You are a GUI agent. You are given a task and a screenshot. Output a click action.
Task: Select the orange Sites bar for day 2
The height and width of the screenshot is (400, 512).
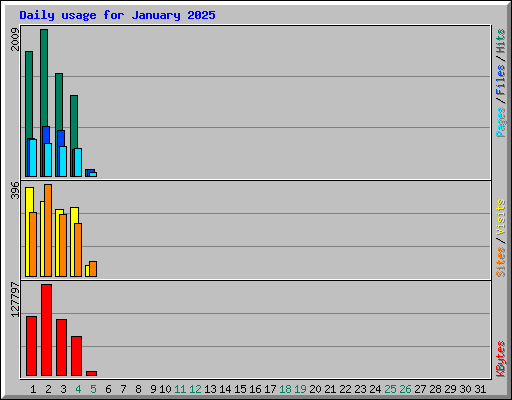pyautogui.click(x=48, y=230)
